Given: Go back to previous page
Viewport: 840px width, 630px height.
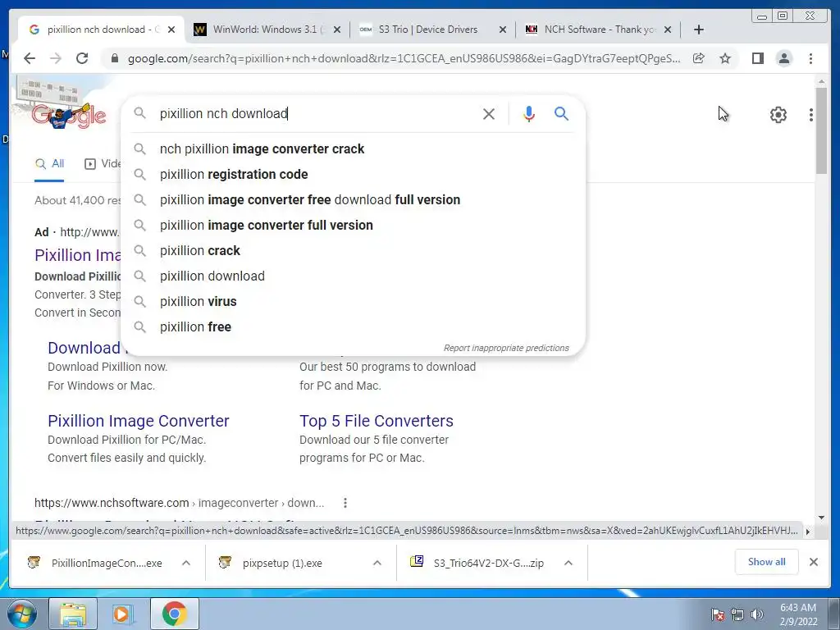Looking at the screenshot, I should [30, 58].
